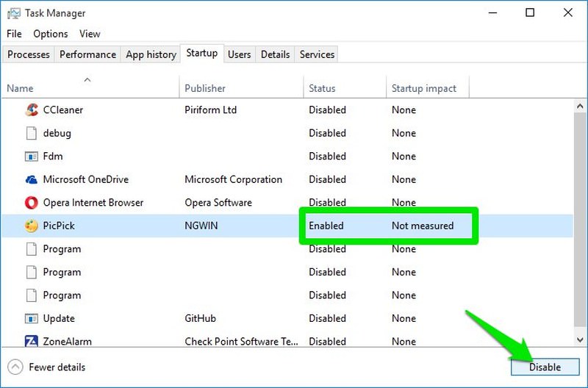Select the Startup tab
Viewport: 588px width, 388px height.
tap(202, 53)
